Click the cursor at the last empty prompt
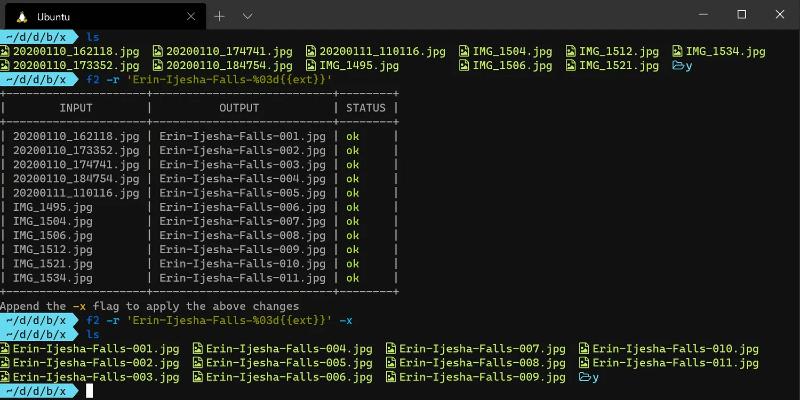This screenshot has width=800, height=400. 89,391
